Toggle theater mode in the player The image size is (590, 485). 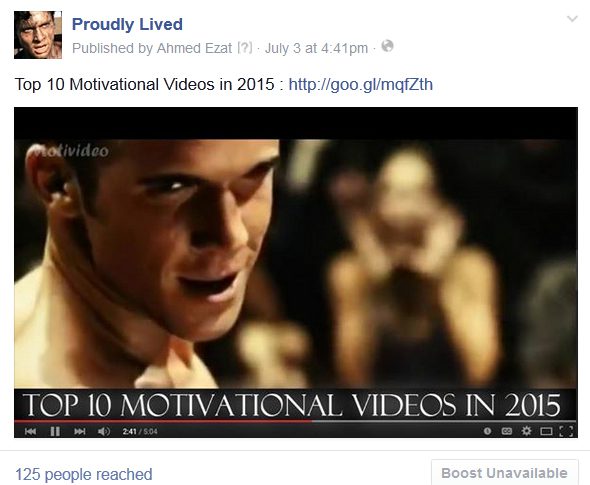[x=546, y=431]
